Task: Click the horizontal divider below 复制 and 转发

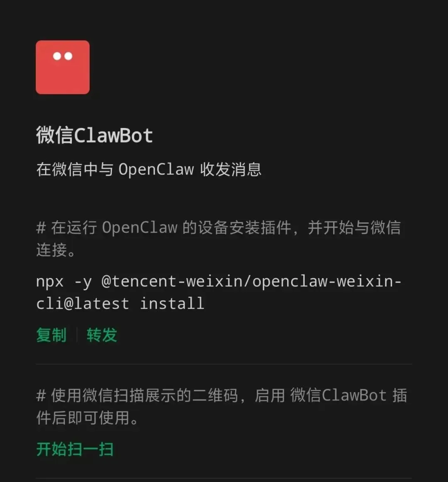Action: [224, 364]
